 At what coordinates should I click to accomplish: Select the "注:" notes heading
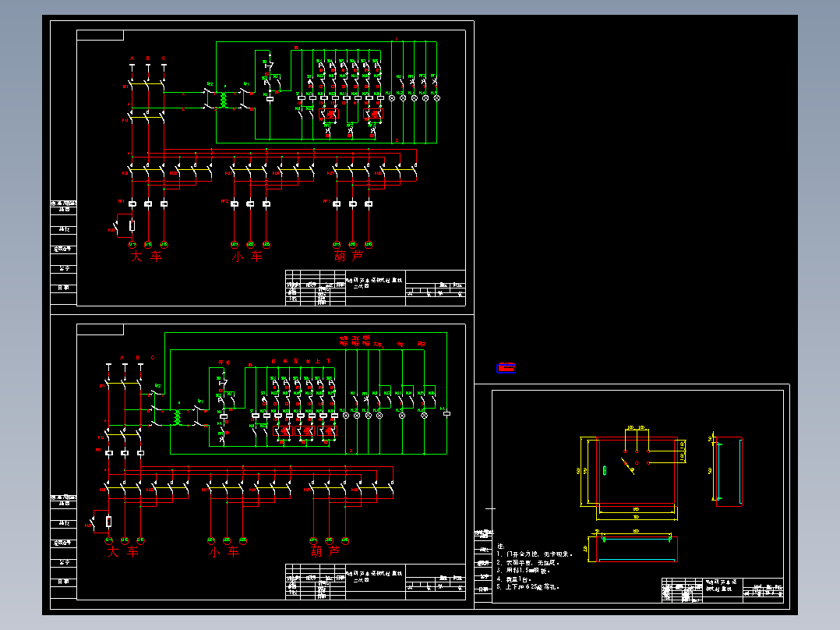click(x=501, y=547)
